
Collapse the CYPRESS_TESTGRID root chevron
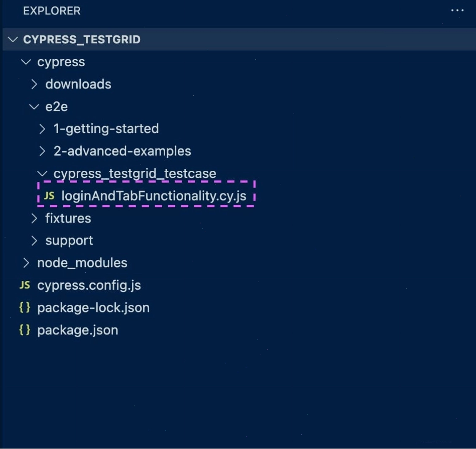[13, 40]
